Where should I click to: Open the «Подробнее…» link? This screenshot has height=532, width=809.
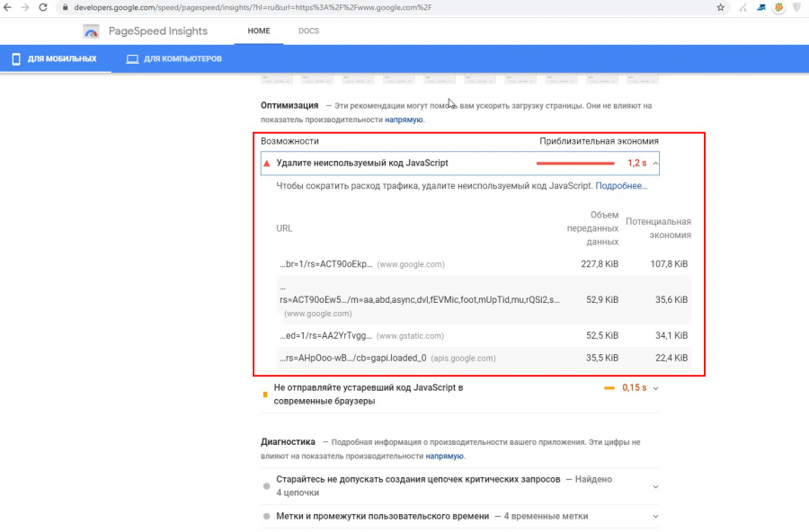(x=621, y=186)
